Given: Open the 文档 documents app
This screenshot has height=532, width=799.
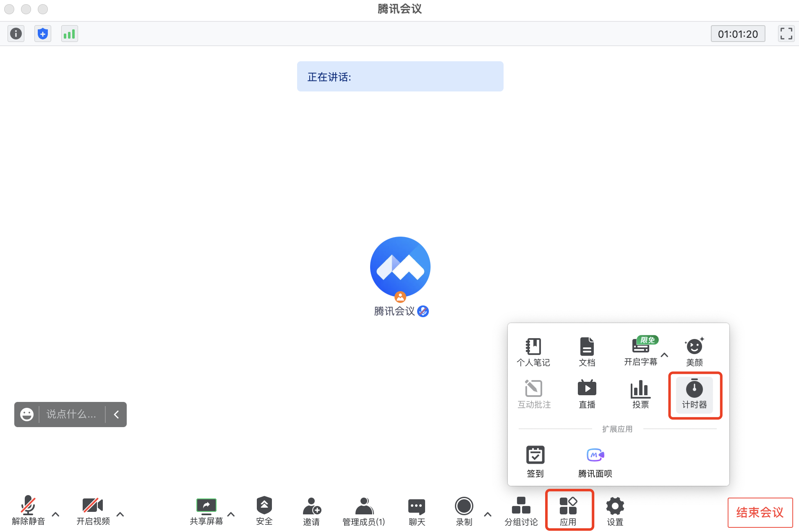Looking at the screenshot, I should tap(587, 352).
